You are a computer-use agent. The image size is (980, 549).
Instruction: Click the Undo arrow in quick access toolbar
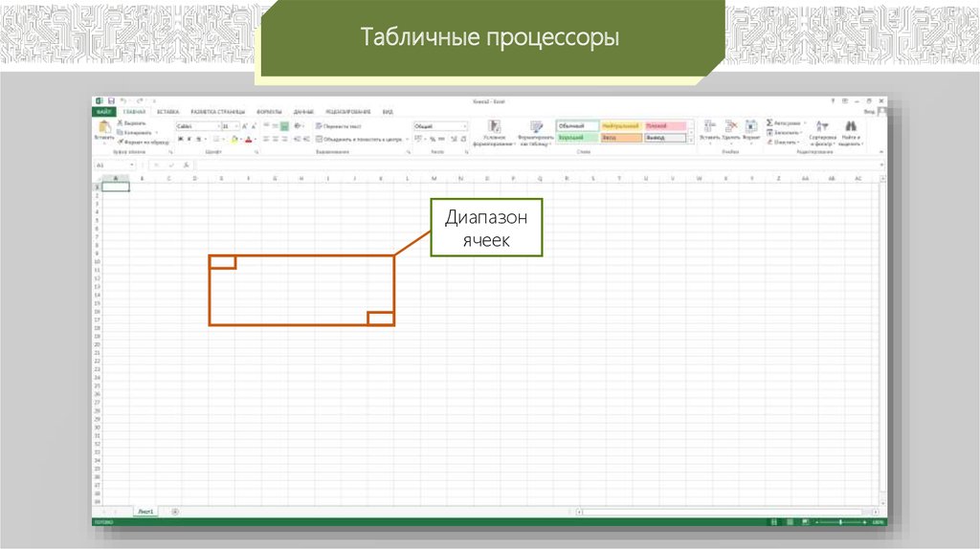tap(123, 100)
